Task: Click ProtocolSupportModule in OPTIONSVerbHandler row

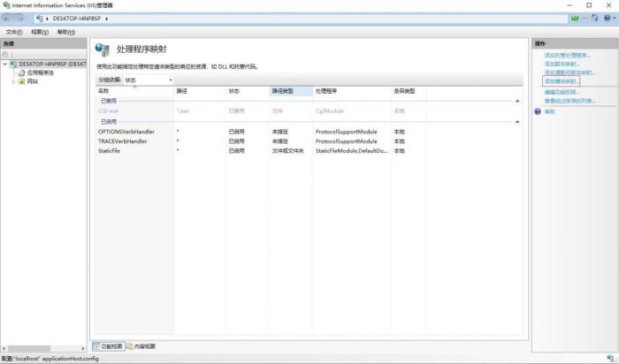Action: click(x=347, y=132)
